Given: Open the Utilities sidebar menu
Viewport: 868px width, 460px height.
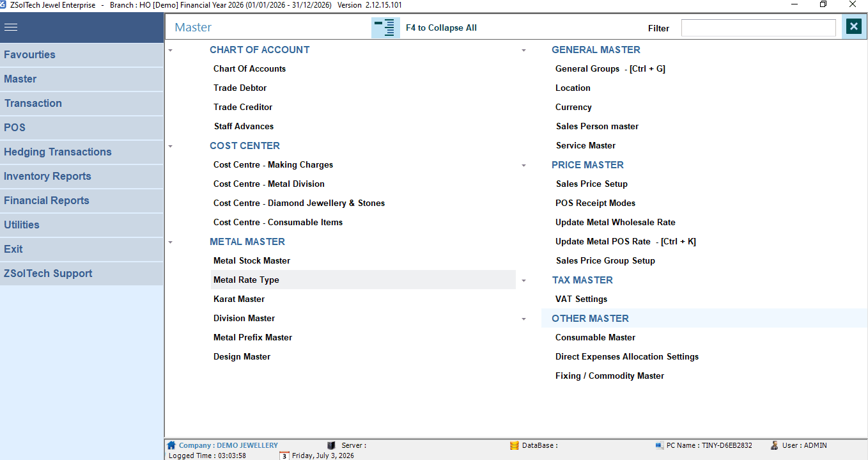Looking at the screenshot, I should (82, 225).
